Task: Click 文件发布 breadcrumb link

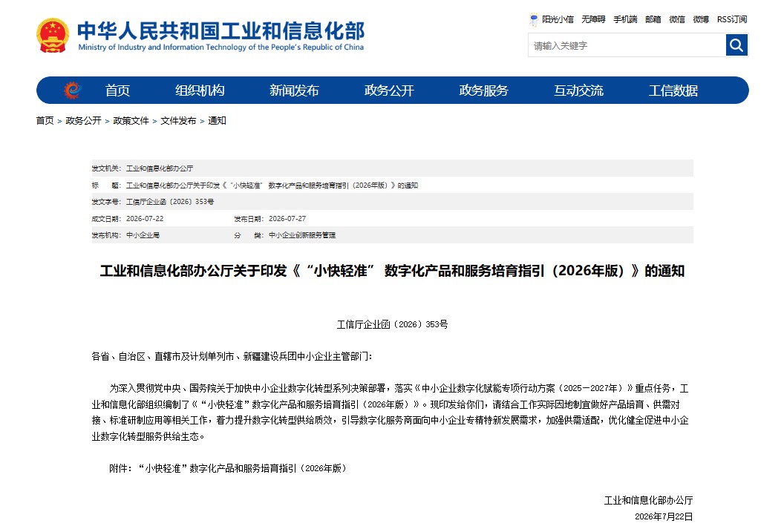Action: 178,120
